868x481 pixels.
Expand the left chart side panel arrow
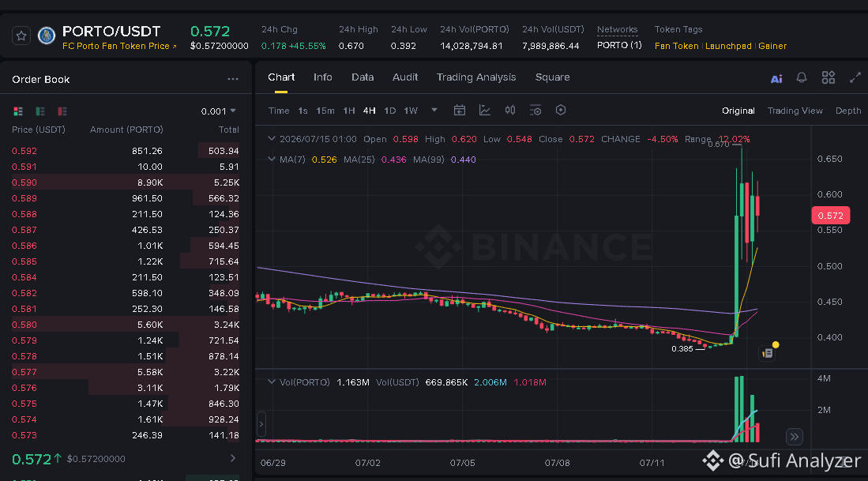[x=261, y=425]
